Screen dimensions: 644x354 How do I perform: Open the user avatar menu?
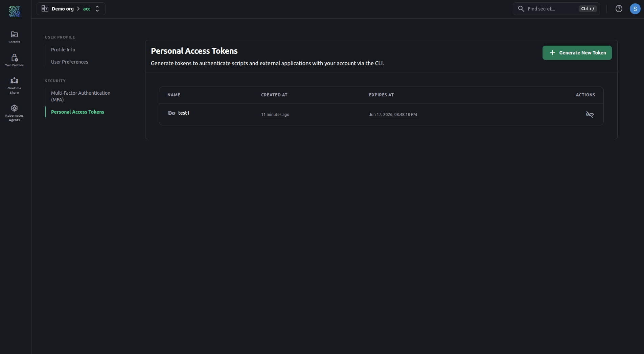click(x=635, y=9)
